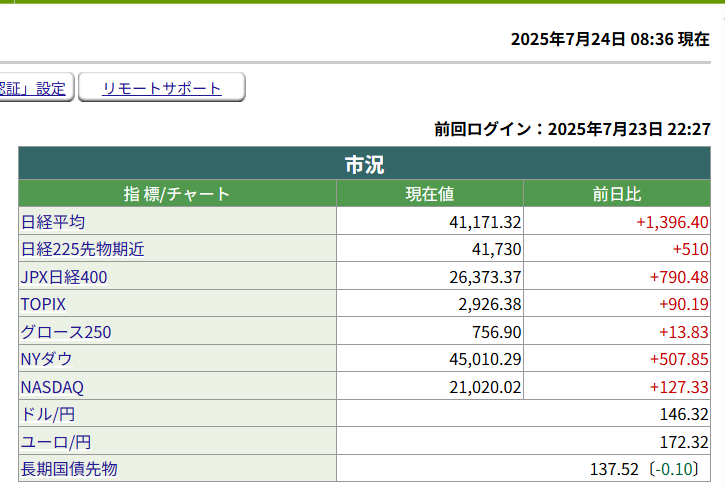
Task: Click the 市況 table title bar
Action: (364, 164)
